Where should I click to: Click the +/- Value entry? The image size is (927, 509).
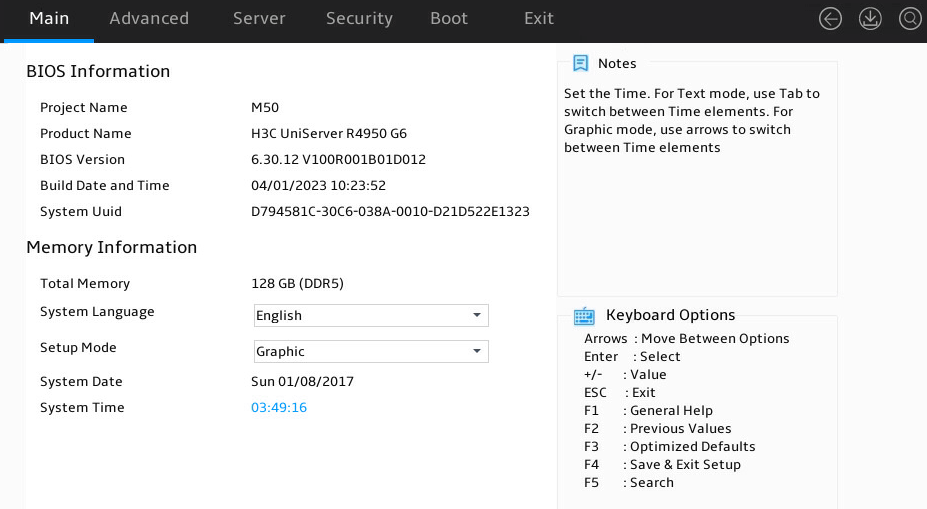(x=625, y=375)
